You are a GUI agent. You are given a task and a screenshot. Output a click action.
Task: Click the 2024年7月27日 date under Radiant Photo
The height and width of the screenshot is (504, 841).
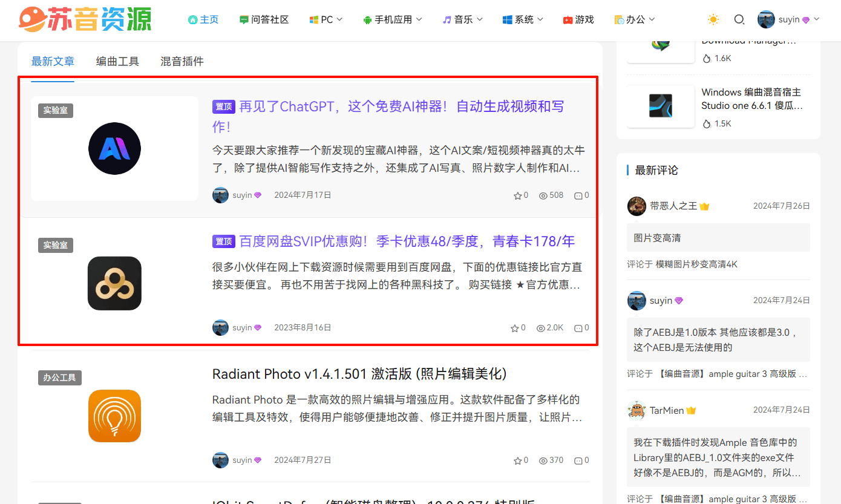(x=303, y=460)
